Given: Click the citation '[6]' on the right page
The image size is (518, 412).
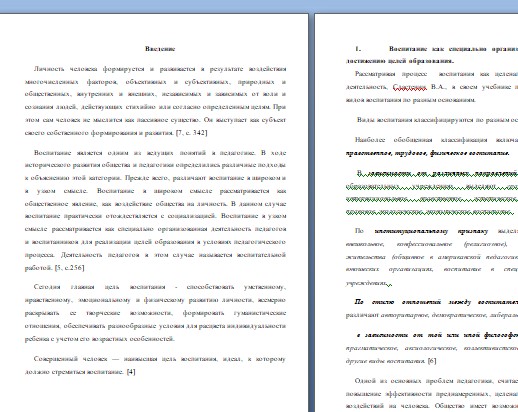Looking at the screenshot, I should (x=432, y=361).
